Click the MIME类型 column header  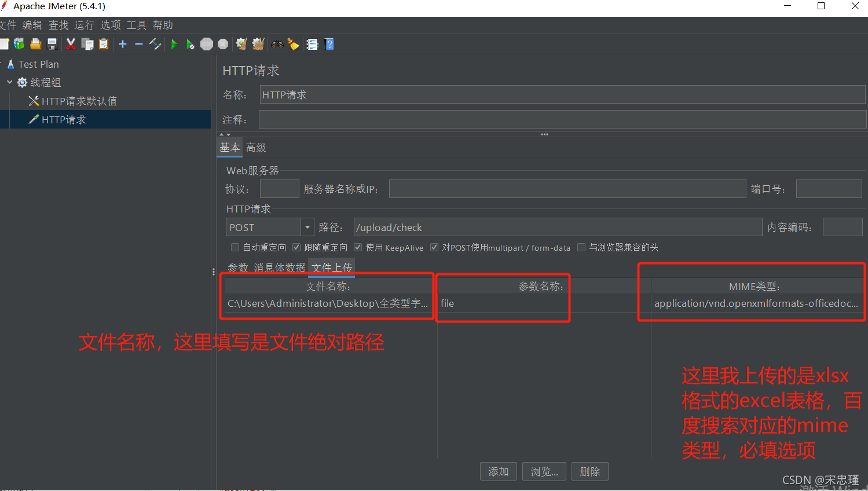click(756, 286)
